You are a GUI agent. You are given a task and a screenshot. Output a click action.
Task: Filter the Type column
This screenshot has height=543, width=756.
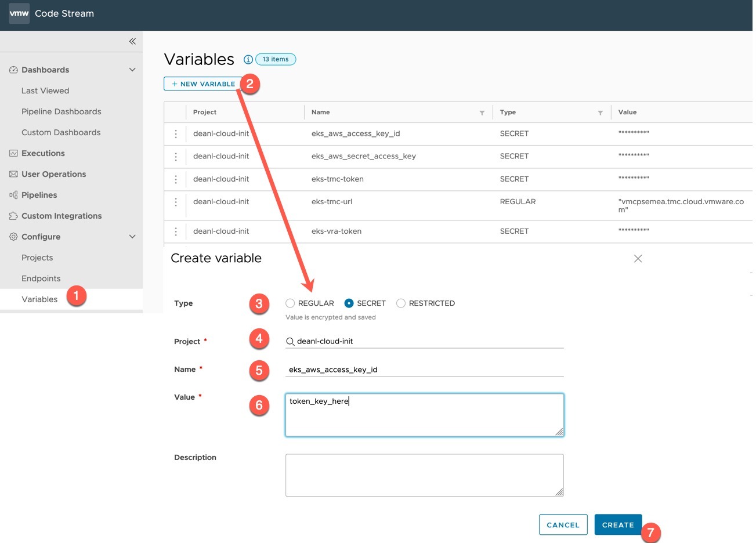[x=601, y=113]
